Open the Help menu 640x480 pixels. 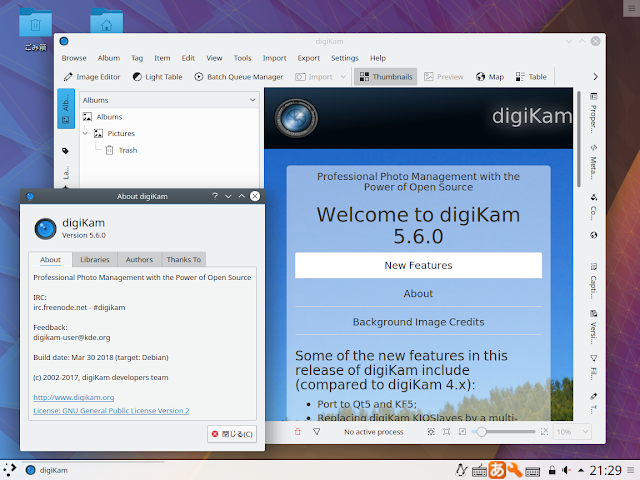click(378, 58)
